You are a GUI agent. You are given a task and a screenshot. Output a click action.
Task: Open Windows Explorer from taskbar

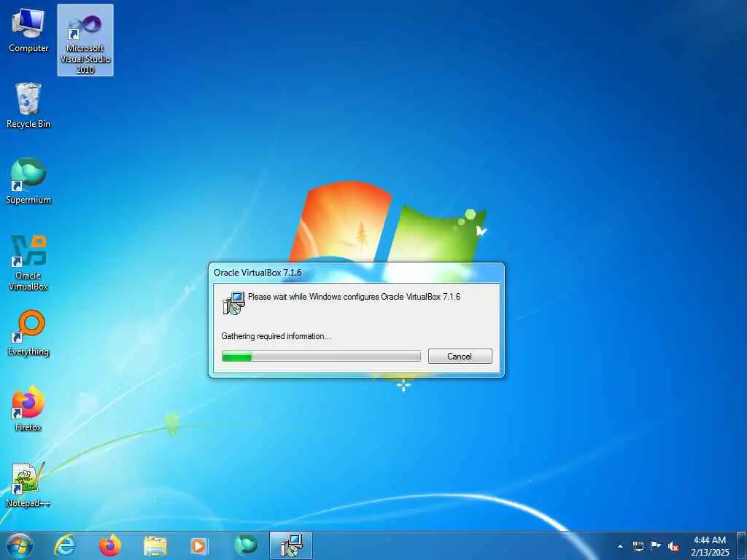point(155,546)
